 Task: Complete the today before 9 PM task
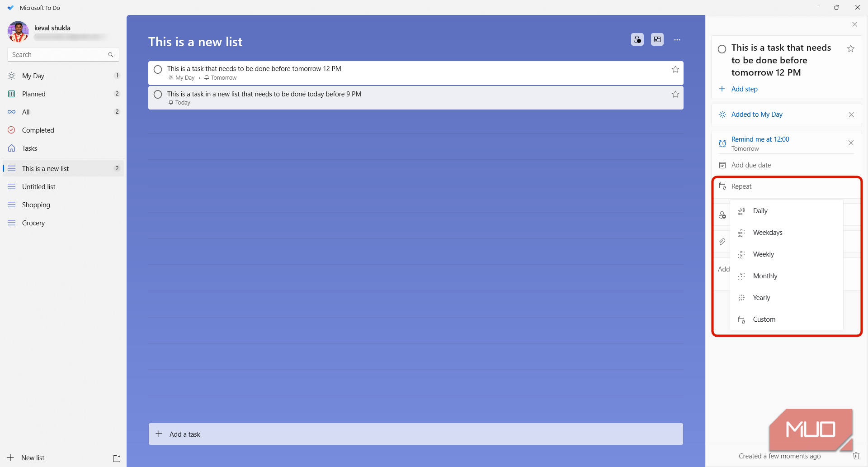[158, 94]
